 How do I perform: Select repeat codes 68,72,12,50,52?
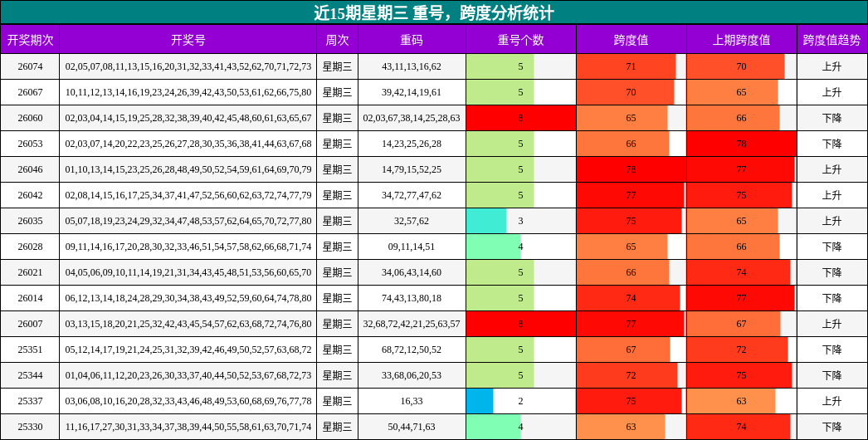412,350
